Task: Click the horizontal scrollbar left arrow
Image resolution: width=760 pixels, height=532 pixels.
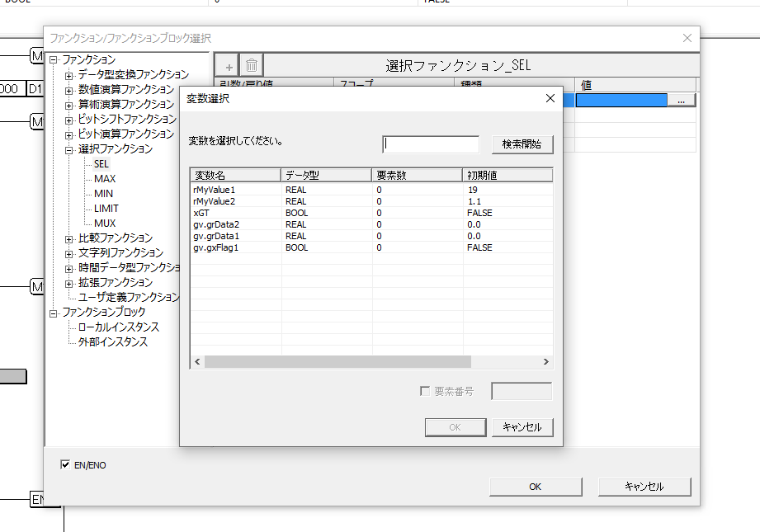Action: pyautogui.click(x=197, y=362)
